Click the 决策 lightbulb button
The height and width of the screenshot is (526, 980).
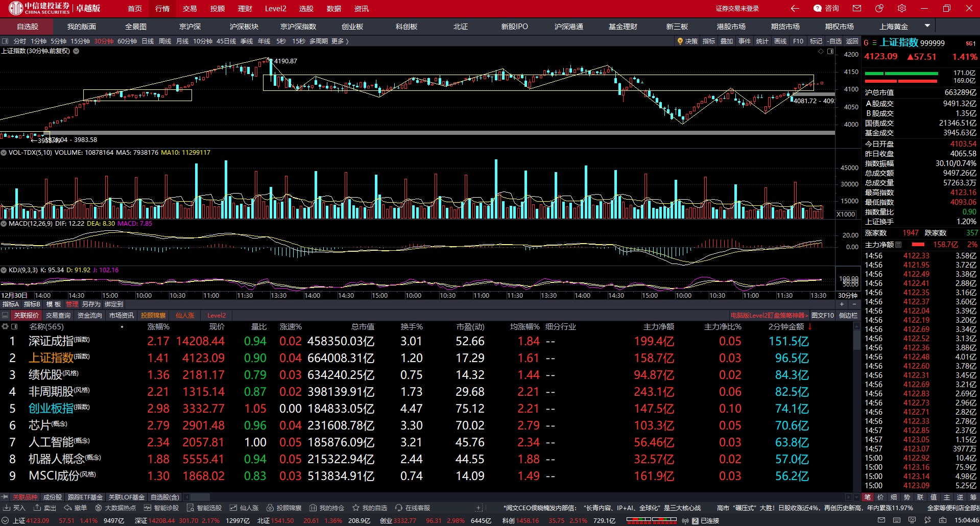coord(687,41)
